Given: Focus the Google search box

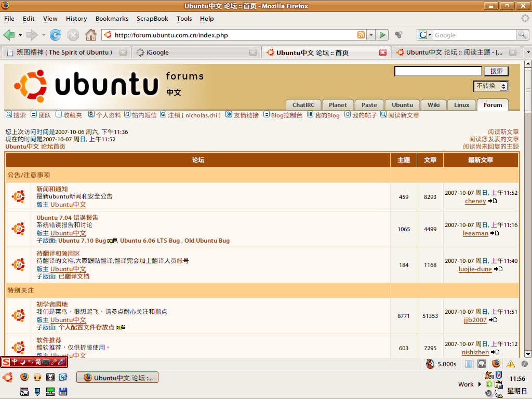Looking at the screenshot, I should pyautogui.click(x=474, y=35).
